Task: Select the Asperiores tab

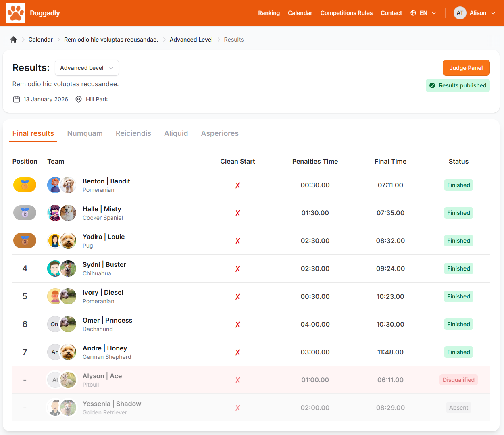Action: [220, 133]
